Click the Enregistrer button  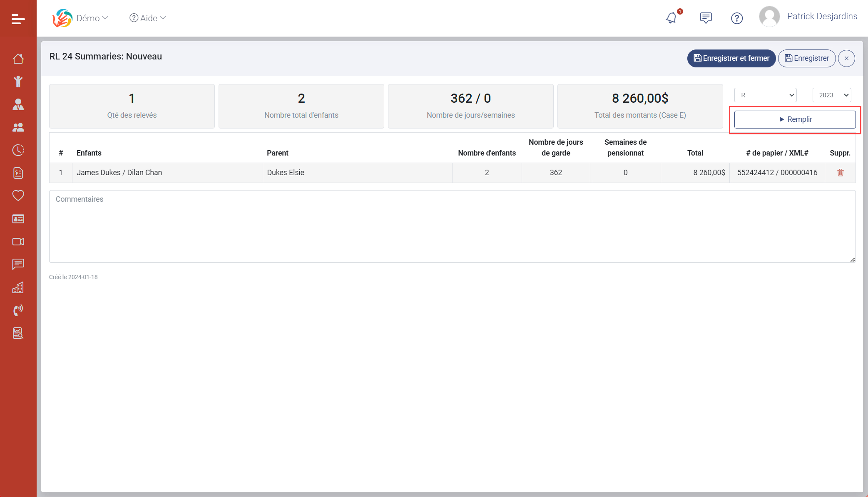pos(806,58)
